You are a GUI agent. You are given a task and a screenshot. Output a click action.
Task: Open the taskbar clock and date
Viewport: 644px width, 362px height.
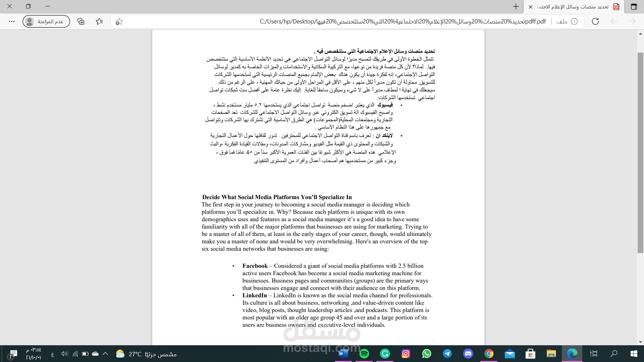[34, 354]
